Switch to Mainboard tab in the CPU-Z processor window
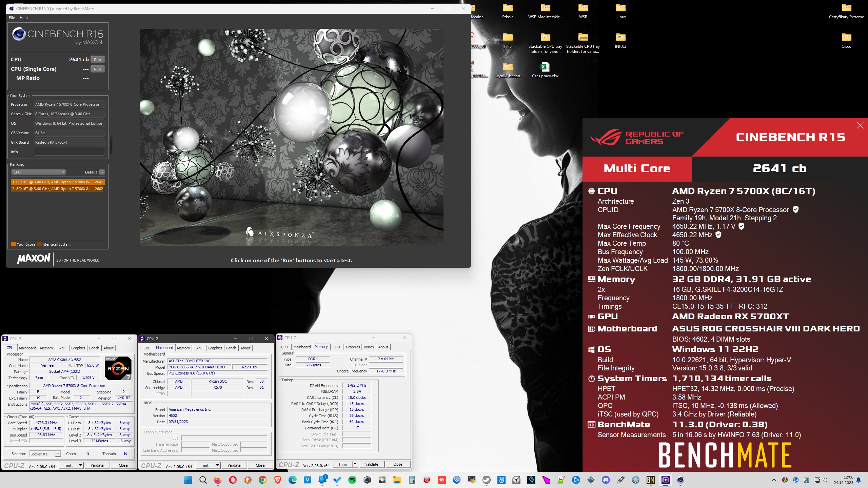Screen dimensions: 868x488 [x=27, y=348]
